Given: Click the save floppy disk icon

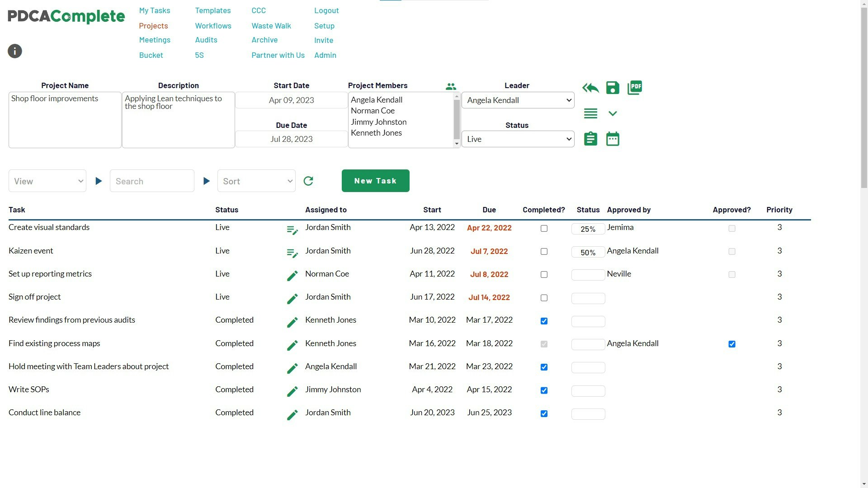Looking at the screenshot, I should point(613,88).
